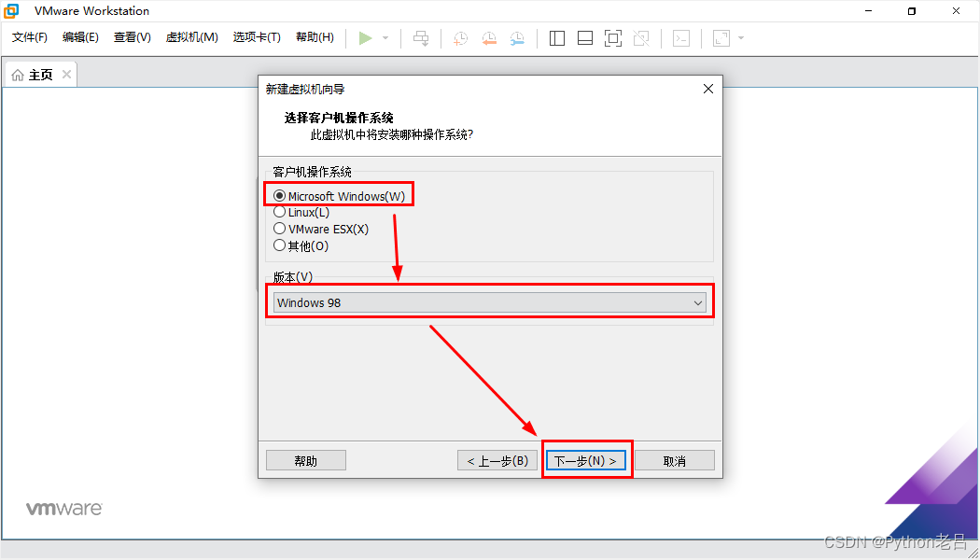Open the 虚拟机(M) menu
The image size is (980, 560).
192,37
